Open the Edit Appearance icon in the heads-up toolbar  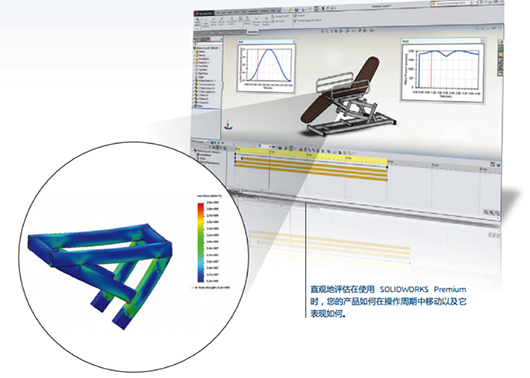click(x=360, y=30)
